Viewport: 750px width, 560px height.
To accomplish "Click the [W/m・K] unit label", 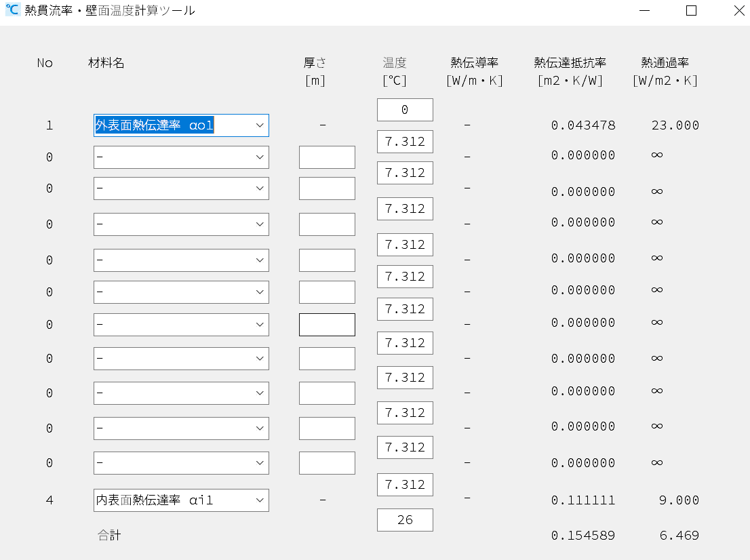I will click(475, 81).
